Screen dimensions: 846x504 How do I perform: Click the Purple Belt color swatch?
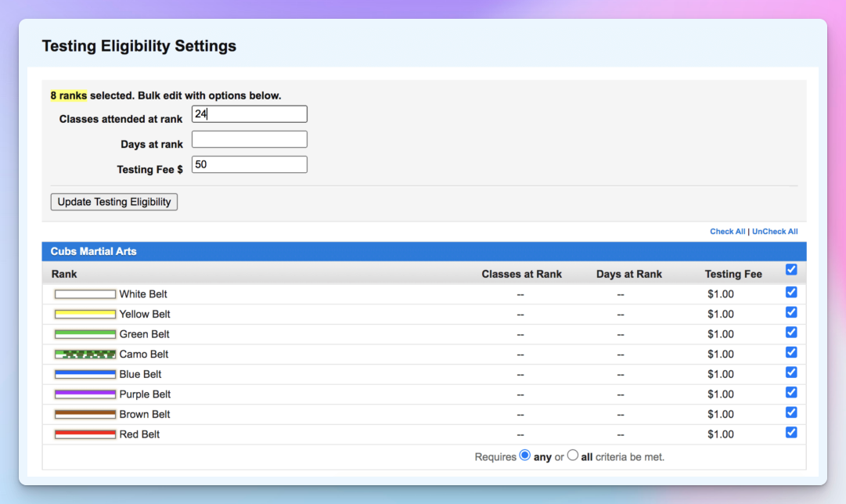tap(85, 394)
